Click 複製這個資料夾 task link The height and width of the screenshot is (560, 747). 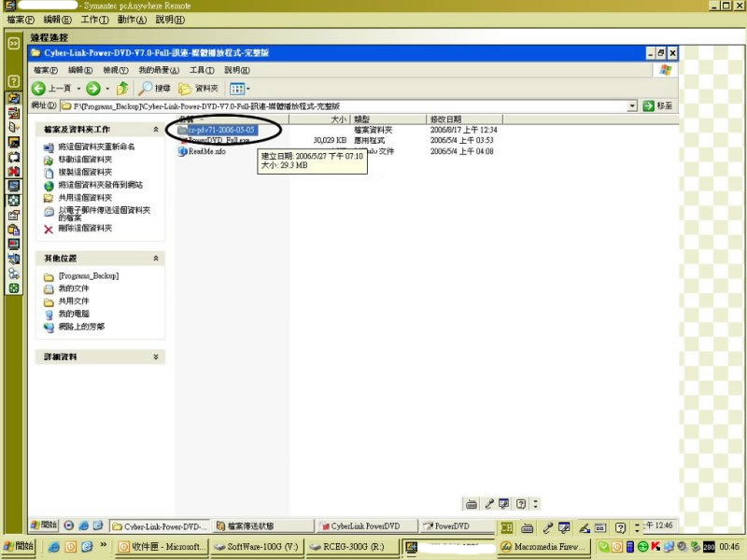pyautogui.click(x=85, y=172)
